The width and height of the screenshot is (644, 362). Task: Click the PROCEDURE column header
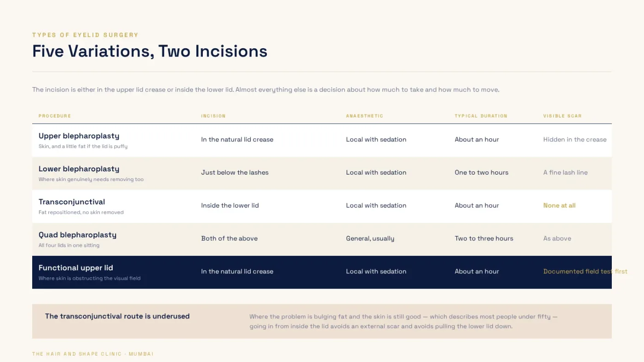click(55, 116)
